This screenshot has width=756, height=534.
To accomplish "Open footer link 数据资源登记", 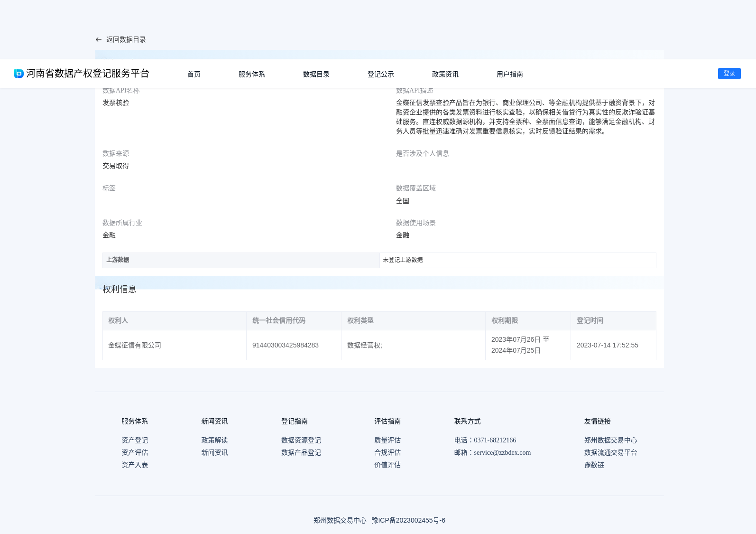I will [301, 440].
